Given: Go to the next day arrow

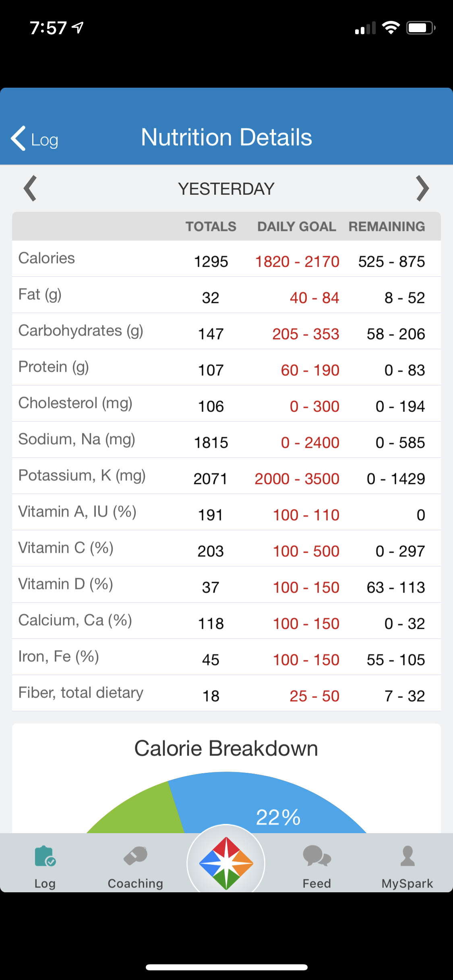Looking at the screenshot, I should 422,188.
